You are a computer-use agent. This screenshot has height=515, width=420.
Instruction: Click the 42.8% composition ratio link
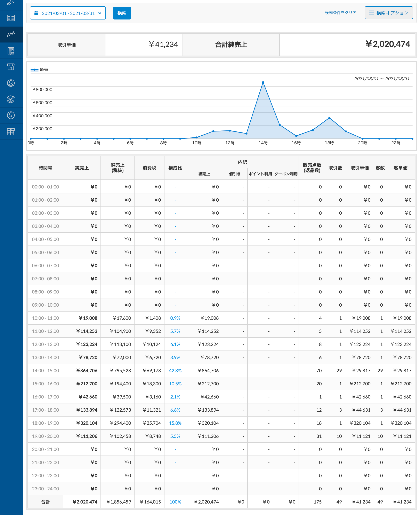175,371
